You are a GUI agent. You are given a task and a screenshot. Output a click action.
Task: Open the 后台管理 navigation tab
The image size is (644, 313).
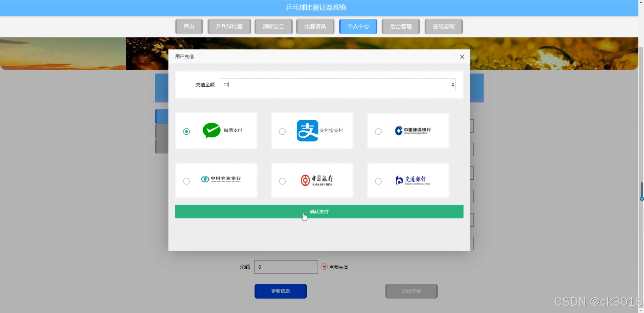401,26
